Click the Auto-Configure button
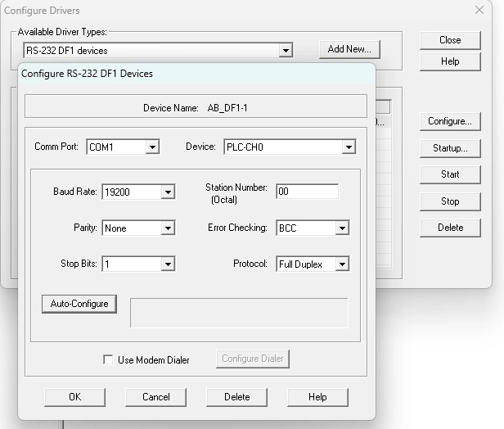Image resolution: width=504 pixels, height=429 pixels. tap(79, 304)
